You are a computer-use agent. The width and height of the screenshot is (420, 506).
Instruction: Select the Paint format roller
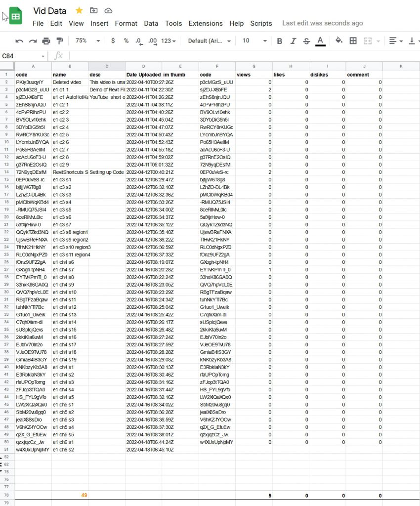[59, 41]
